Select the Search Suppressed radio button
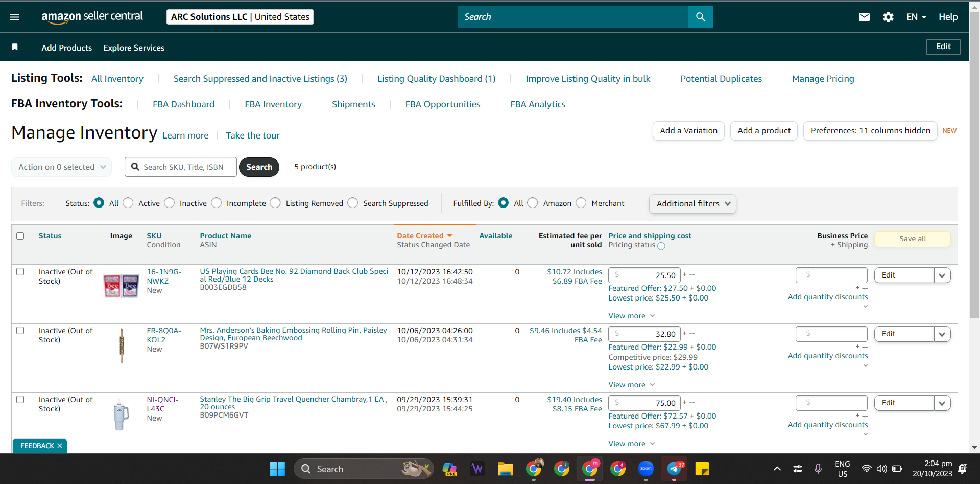Viewport: 980px width, 484px height. [x=353, y=203]
